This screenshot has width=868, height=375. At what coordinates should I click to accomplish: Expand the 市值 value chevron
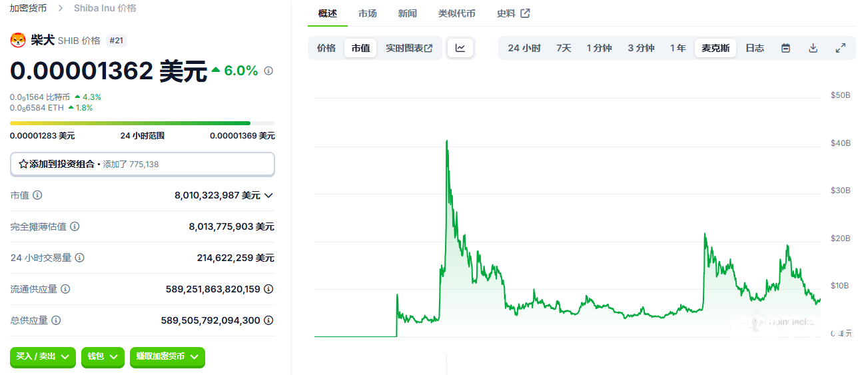268,195
